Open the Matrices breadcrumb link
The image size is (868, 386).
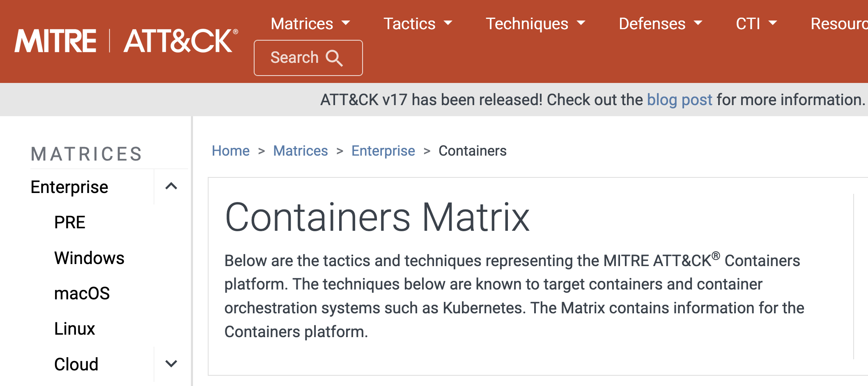click(x=301, y=151)
